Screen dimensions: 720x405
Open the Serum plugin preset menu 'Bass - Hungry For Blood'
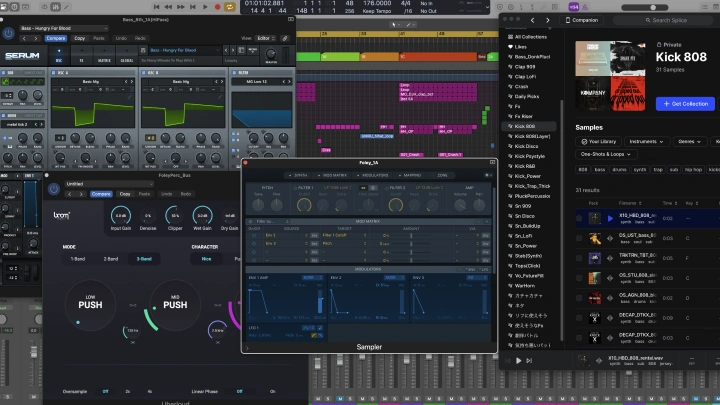[x=63, y=28]
